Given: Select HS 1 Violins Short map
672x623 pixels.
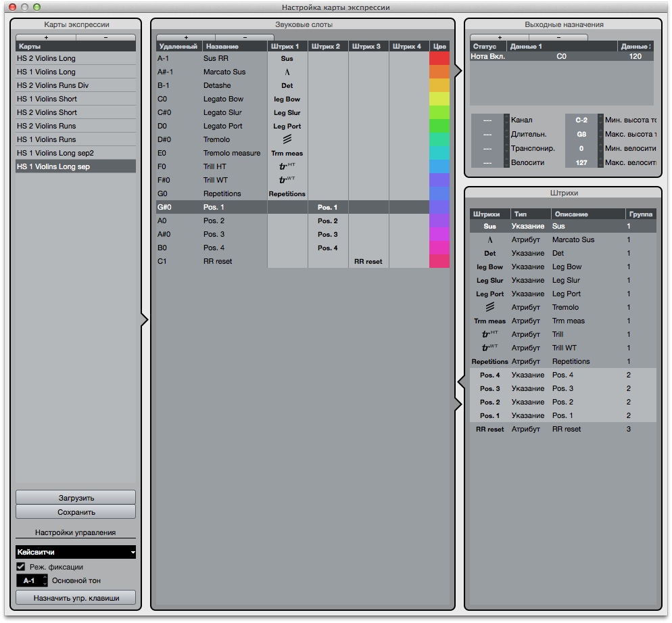Looking at the screenshot, I should (x=76, y=99).
